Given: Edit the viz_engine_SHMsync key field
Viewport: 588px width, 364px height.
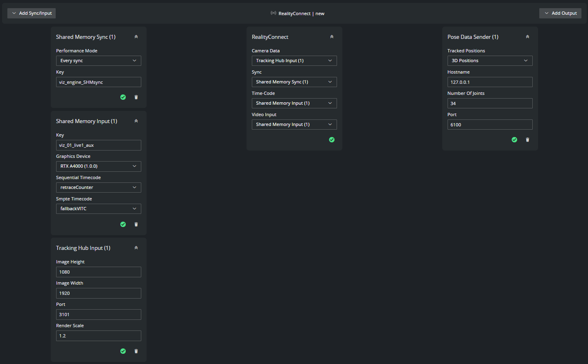Looking at the screenshot, I should [x=99, y=82].
